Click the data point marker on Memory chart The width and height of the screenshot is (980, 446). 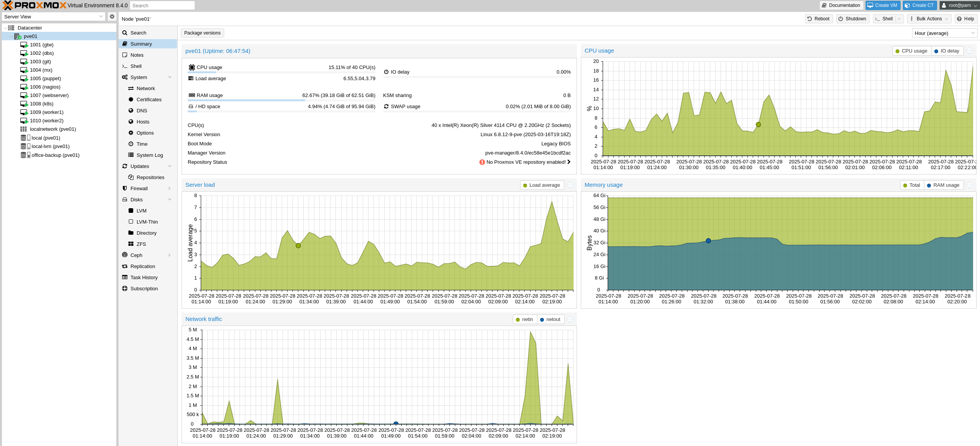[708, 241]
